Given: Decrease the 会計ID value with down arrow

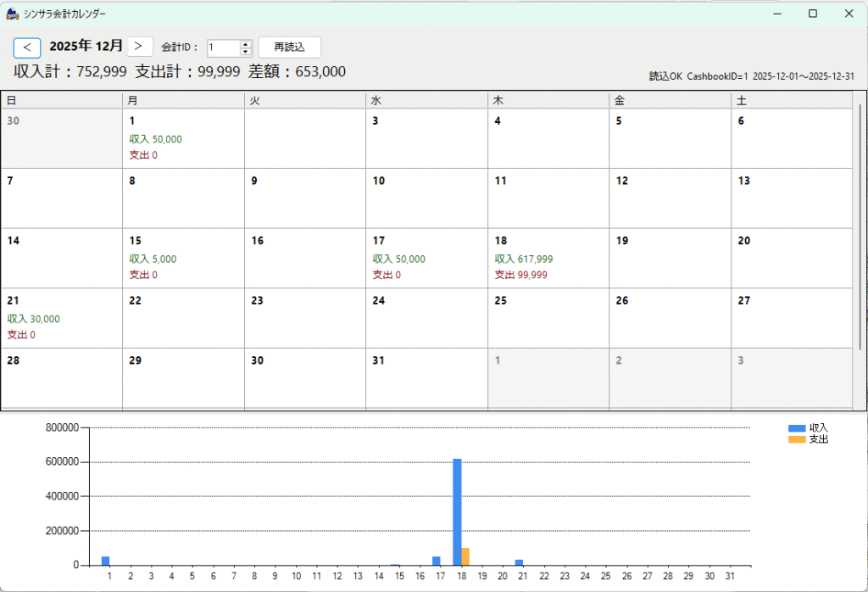Looking at the screenshot, I should (246, 52).
